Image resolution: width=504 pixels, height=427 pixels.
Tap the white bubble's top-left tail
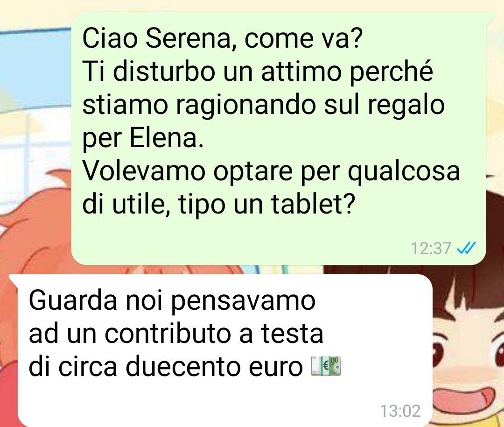(14, 279)
